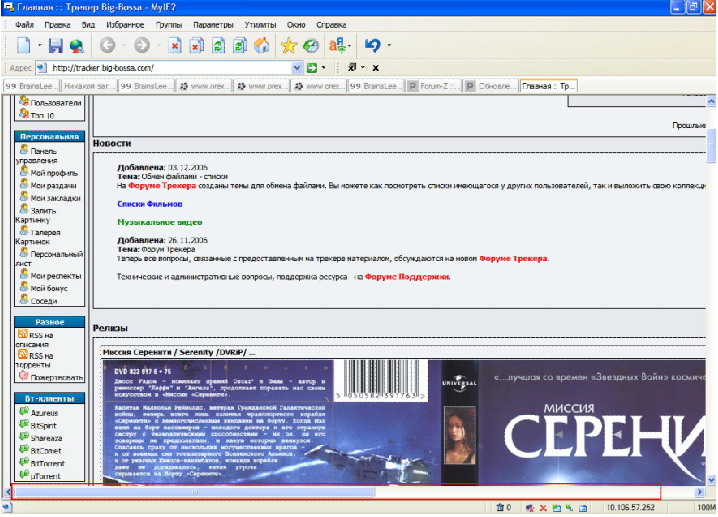Expand the Undo arrow dropdown
Viewport: 718px width, 517px height.
tap(389, 45)
